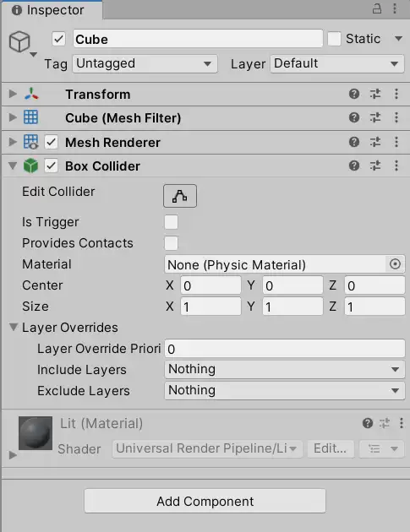Check the Static checkbox
This screenshot has width=410, height=532.
click(x=334, y=39)
